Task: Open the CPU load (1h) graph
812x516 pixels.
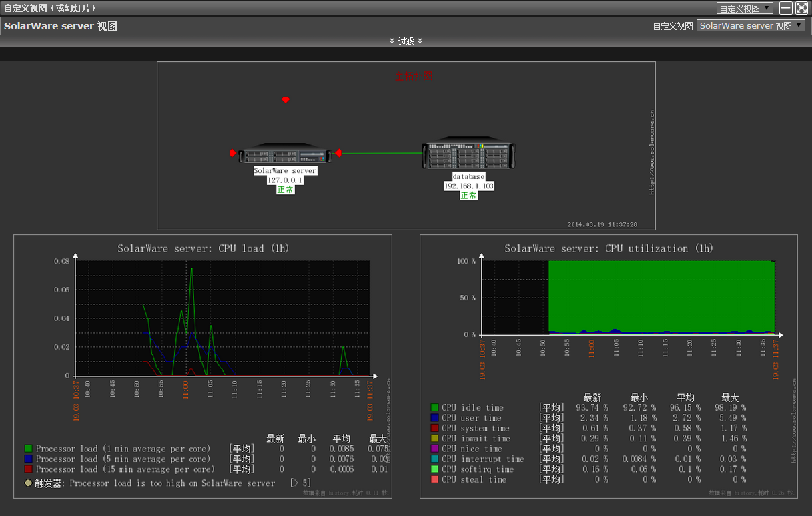Action: click(x=203, y=366)
